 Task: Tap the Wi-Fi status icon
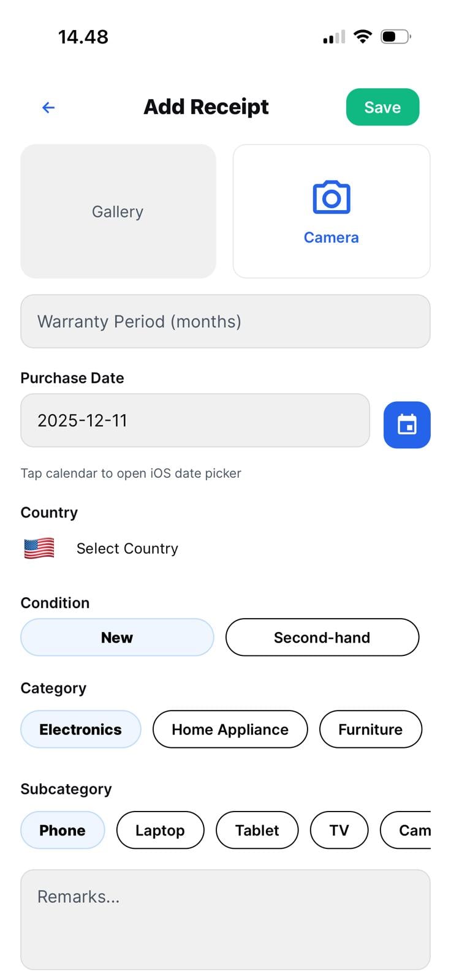[x=363, y=37]
